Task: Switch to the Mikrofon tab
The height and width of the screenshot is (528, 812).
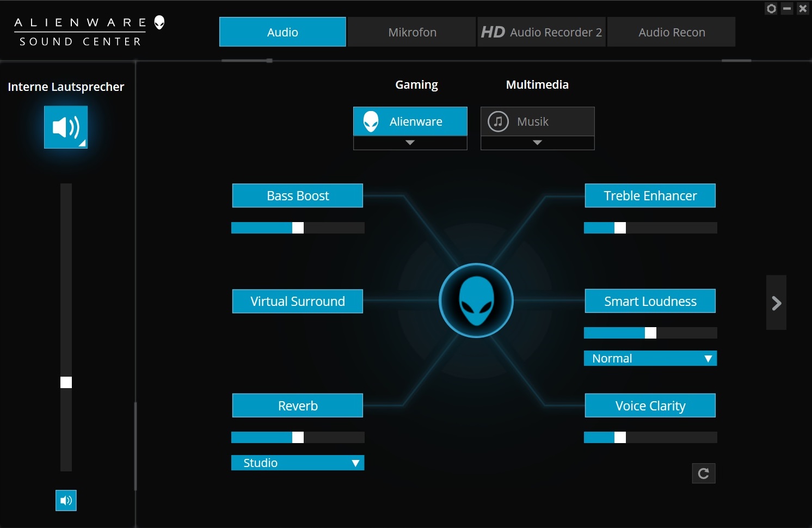Action: (412, 32)
